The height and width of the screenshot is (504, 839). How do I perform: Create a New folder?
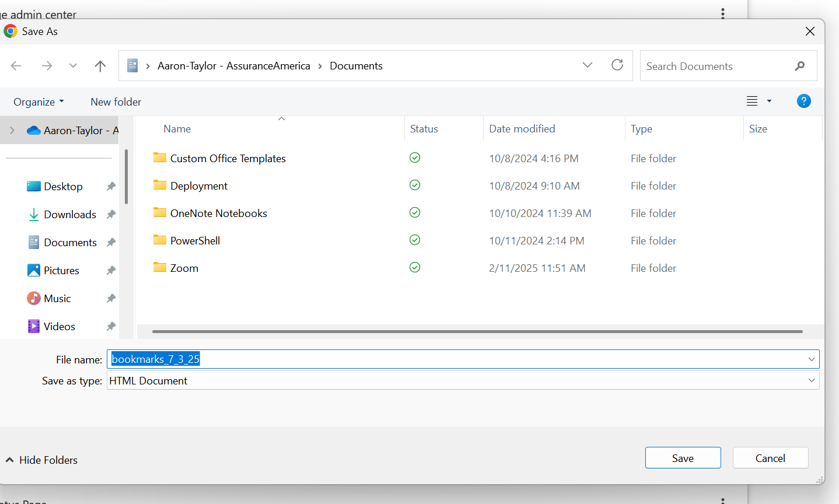(x=116, y=102)
